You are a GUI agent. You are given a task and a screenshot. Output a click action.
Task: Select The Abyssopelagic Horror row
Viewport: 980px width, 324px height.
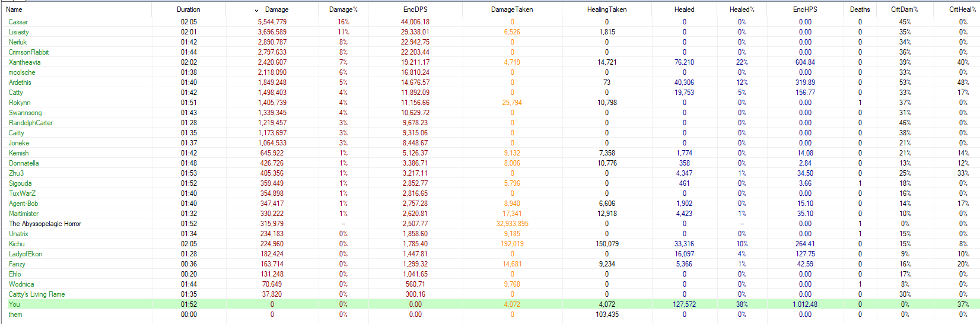pyautogui.click(x=45, y=224)
